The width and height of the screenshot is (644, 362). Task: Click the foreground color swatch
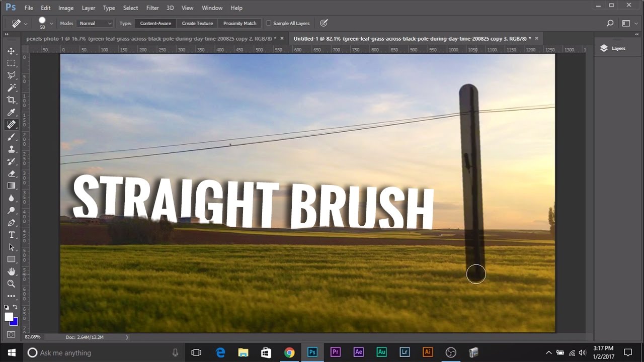pyautogui.click(x=8, y=315)
